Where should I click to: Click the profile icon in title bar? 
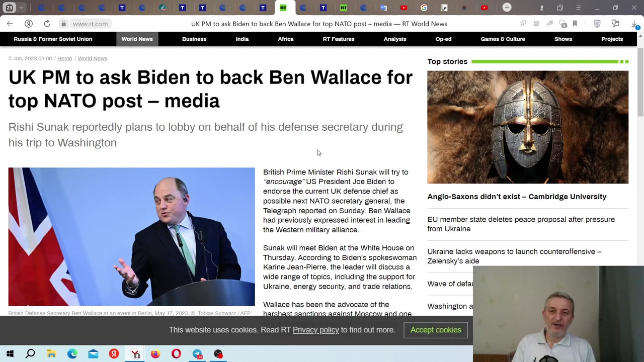[x=542, y=8]
